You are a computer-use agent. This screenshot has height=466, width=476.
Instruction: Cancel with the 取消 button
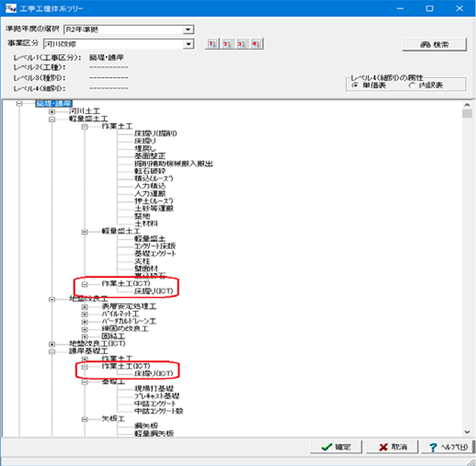392,447
